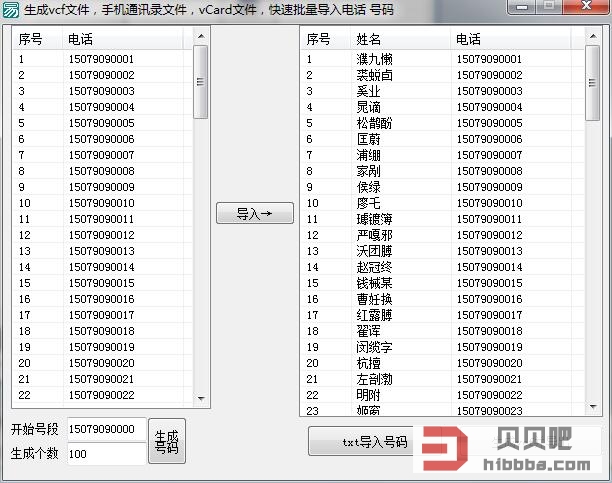Focus the 生成个数 input field
Image resolution: width=612 pixels, height=483 pixels.
tap(107, 454)
